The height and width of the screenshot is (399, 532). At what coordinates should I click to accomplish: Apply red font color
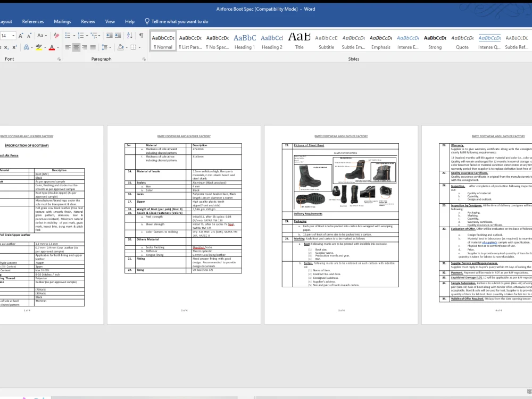52,47
